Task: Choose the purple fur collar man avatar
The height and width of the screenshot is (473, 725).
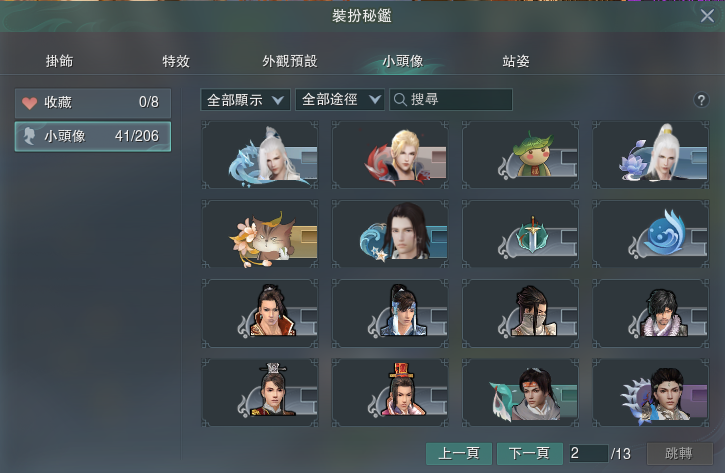Action: pyautogui.click(x=651, y=313)
